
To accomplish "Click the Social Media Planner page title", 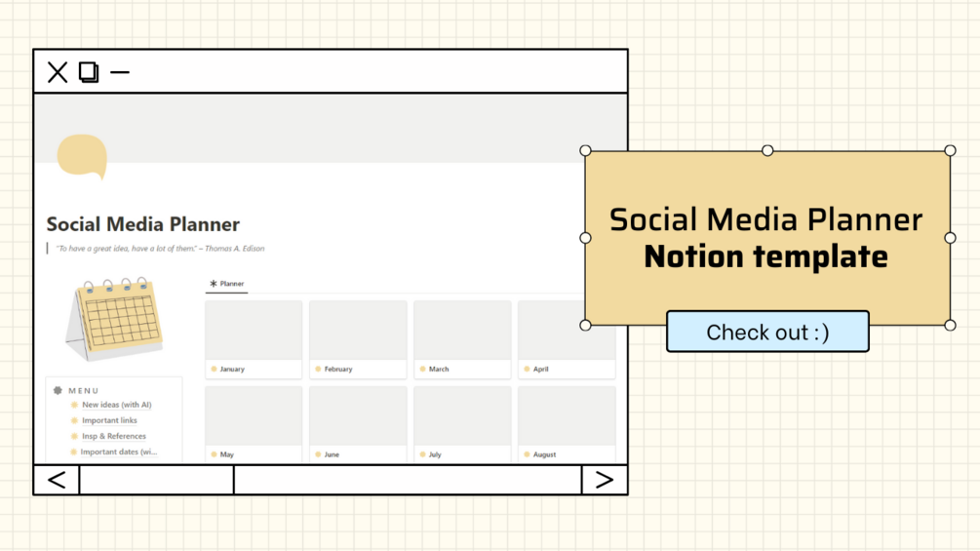I will pyautogui.click(x=143, y=224).
